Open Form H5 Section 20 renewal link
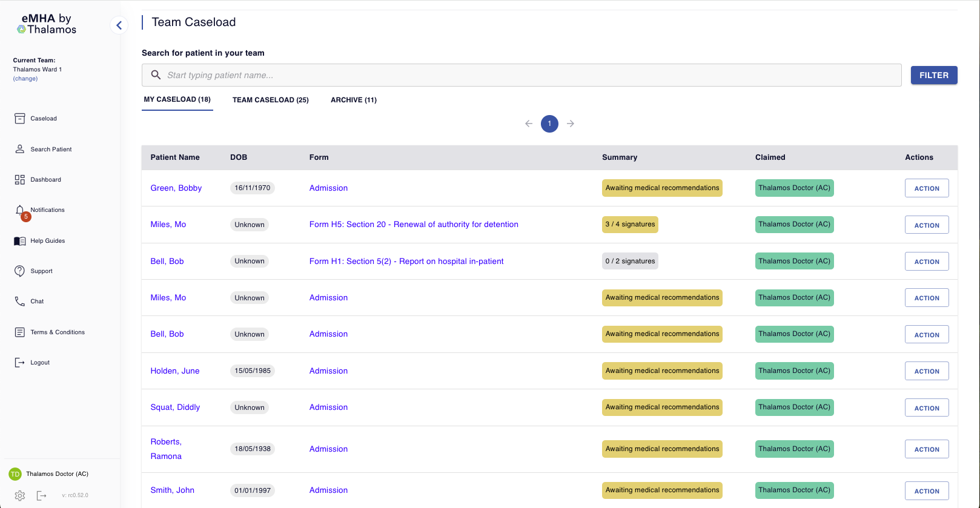 coord(414,225)
